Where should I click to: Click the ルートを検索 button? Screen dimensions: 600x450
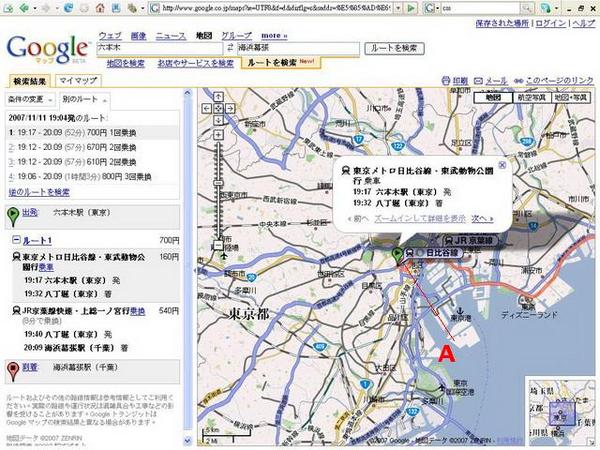(394, 48)
